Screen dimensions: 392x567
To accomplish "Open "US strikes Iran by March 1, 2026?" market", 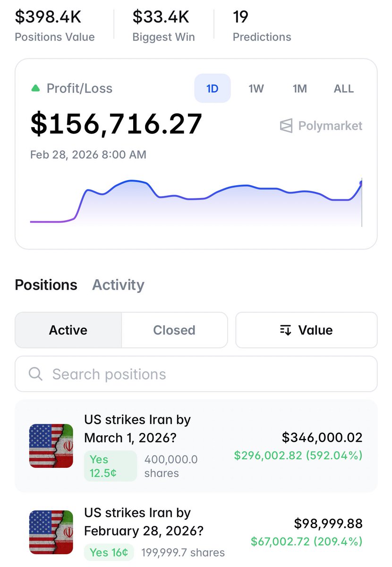I will 137,429.
